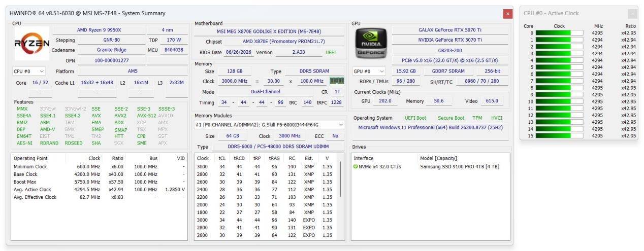Click the Granite Ridge codename field

[x=111, y=50]
